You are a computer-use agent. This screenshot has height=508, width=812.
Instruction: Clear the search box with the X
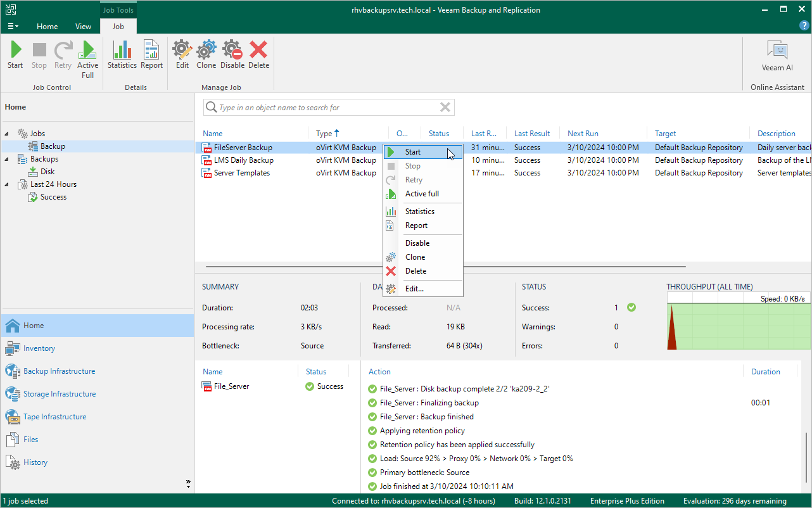pos(445,108)
